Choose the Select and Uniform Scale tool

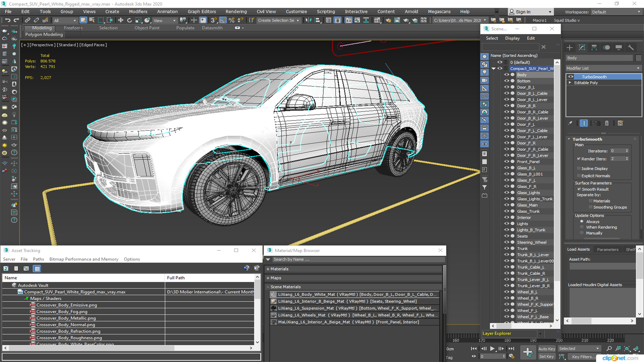tap(138, 20)
